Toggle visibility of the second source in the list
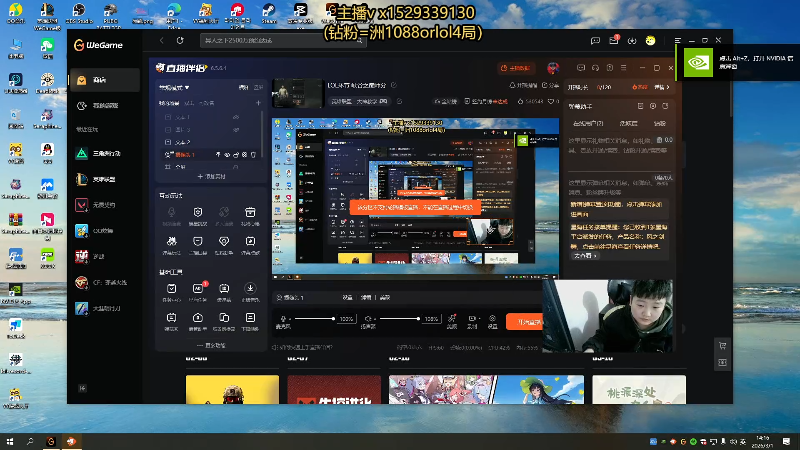800x450 pixels. [x=236, y=130]
